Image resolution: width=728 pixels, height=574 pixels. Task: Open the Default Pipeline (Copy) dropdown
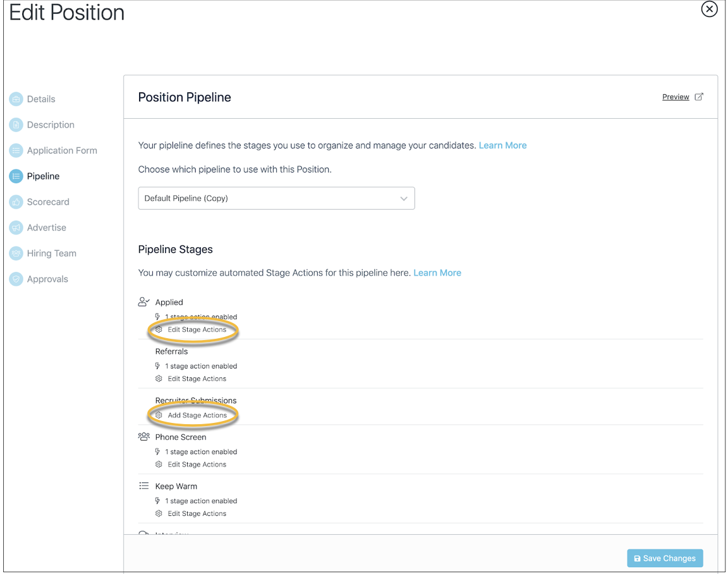(276, 198)
